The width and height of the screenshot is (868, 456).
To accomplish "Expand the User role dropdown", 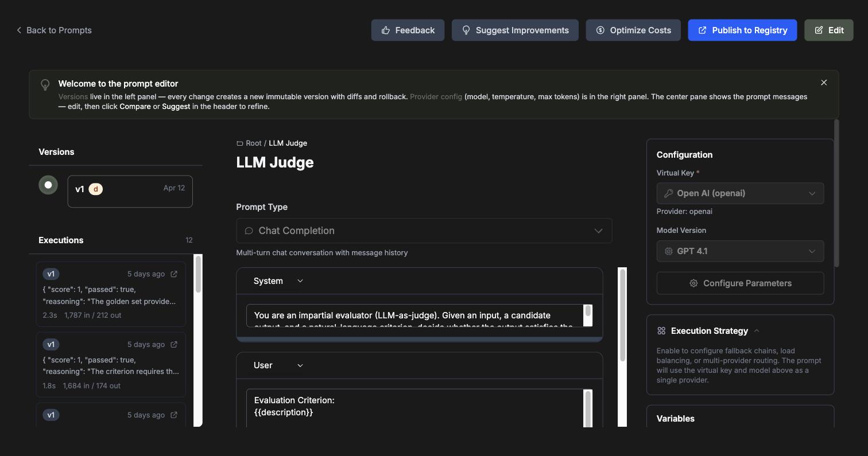I will tap(278, 365).
